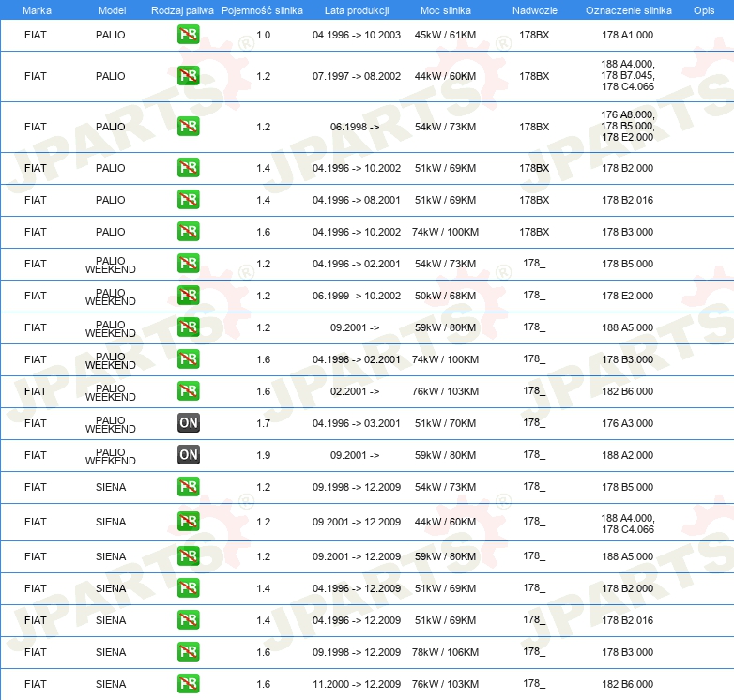Select the 06.1998 -> production date cell
The height and width of the screenshot is (700, 734).
click(355, 127)
